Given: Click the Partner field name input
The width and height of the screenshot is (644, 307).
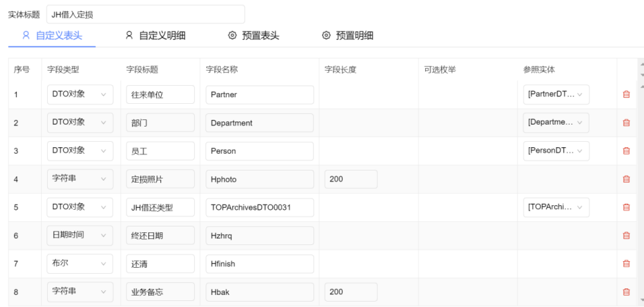Looking at the screenshot, I should point(259,95).
